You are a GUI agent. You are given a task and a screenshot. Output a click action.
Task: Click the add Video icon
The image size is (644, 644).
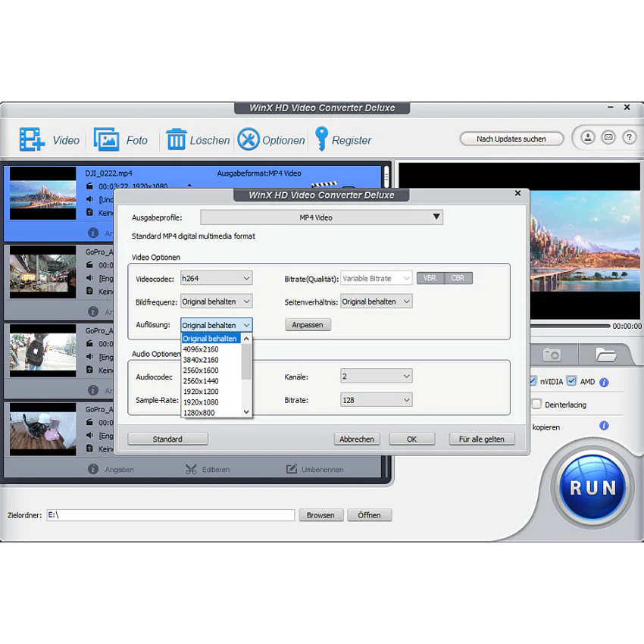click(x=32, y=139)
